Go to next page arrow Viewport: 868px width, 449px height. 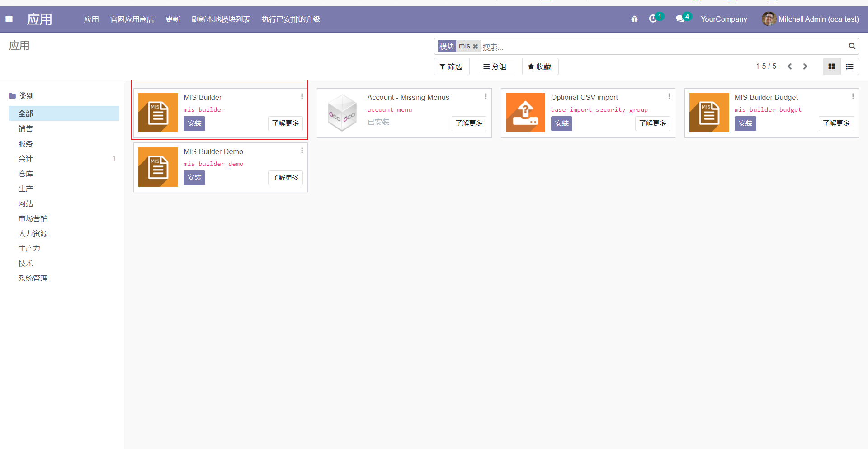tap(805, 66)
